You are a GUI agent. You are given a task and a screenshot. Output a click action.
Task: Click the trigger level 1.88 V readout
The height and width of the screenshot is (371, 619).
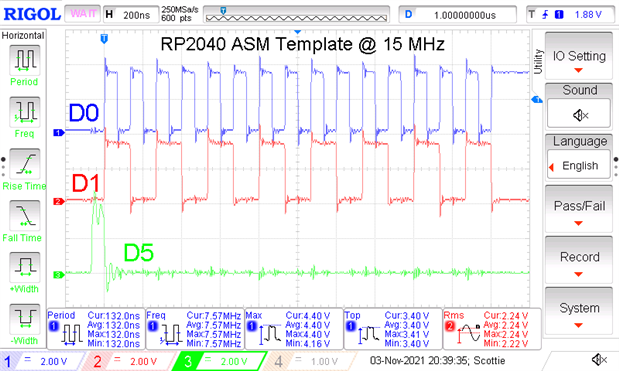click(x=588, y=15)
